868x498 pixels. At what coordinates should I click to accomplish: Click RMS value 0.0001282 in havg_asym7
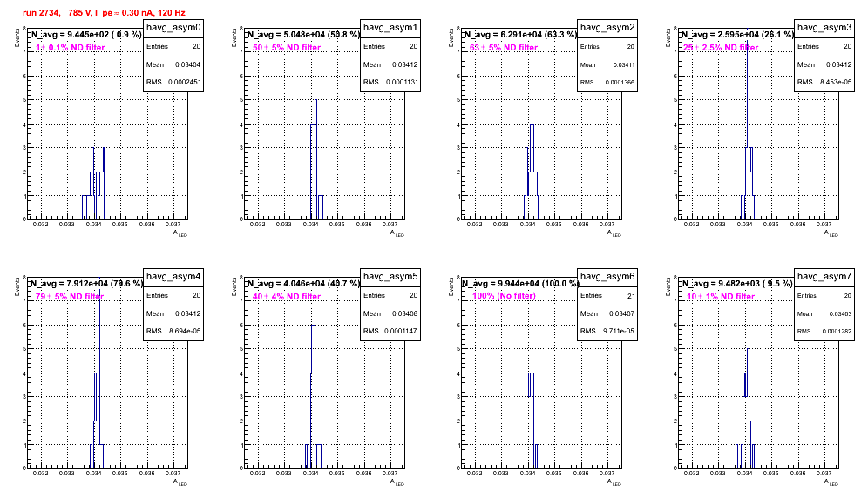(x=837, y=332)
